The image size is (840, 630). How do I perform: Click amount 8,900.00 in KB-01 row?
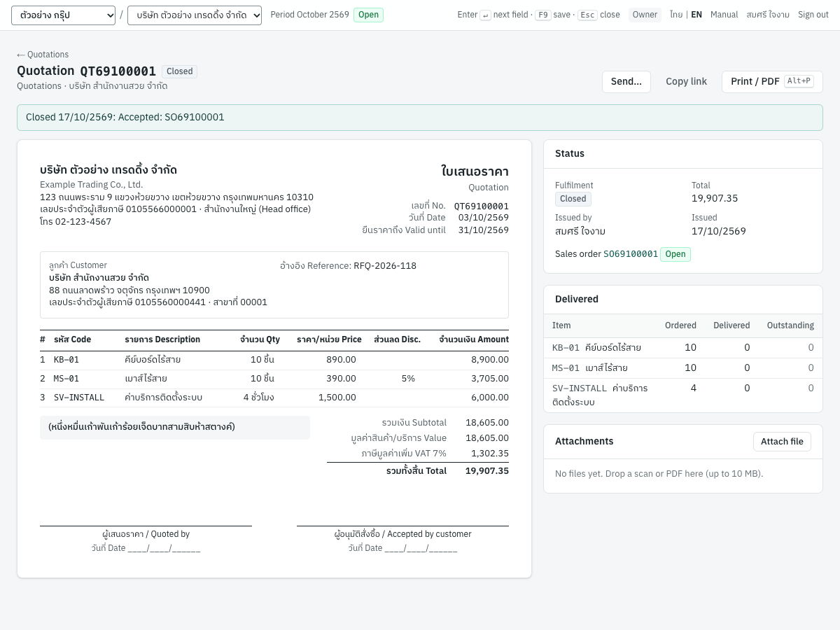pos(490,360)
